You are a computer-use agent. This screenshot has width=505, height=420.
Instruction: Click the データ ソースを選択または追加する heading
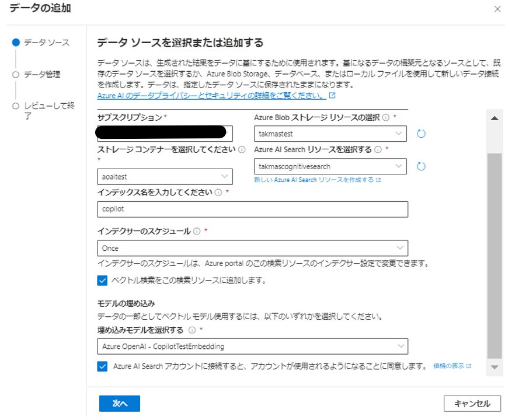(x=180, y=43)
